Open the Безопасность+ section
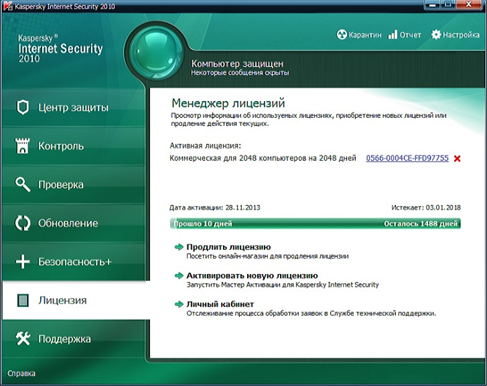 click(74, 262)
